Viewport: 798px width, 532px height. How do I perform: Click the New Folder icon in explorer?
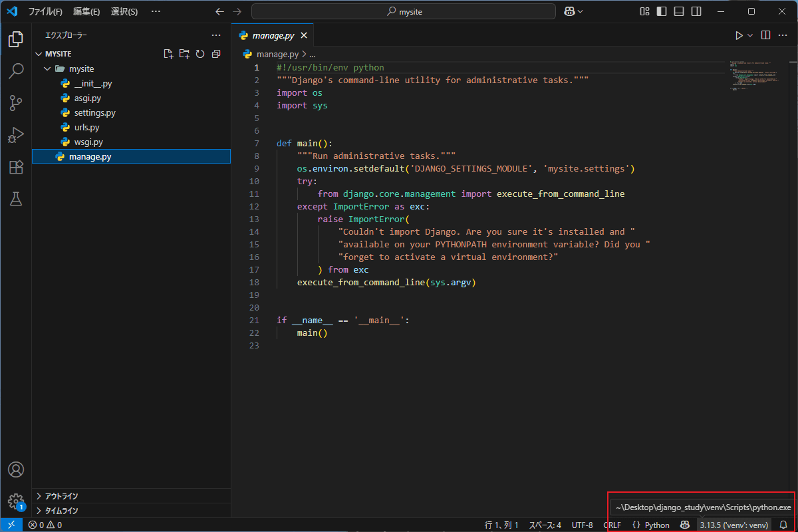(x=184, y=54)
